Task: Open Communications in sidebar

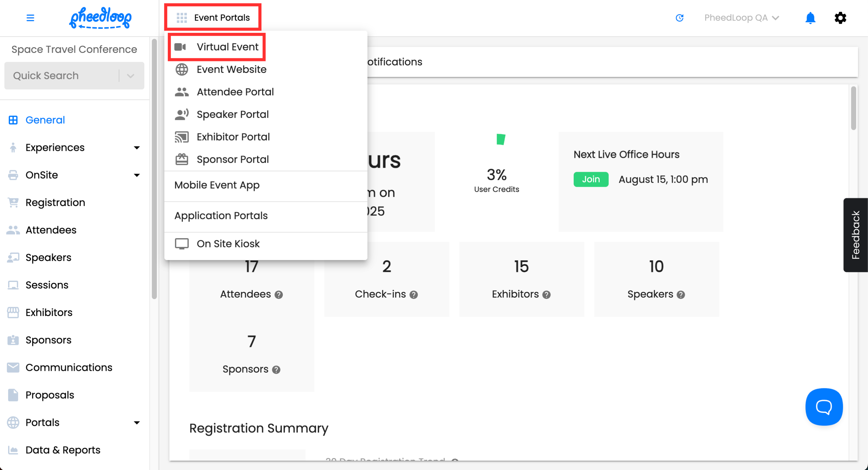Action: pyautogui.click(x=69, y=368)
